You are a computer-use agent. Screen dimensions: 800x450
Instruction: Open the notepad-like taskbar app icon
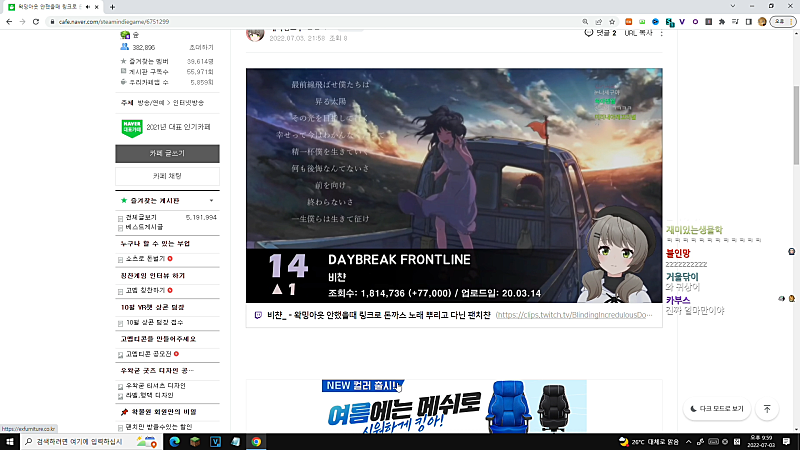pyautogui.click(x=236, y=441)
